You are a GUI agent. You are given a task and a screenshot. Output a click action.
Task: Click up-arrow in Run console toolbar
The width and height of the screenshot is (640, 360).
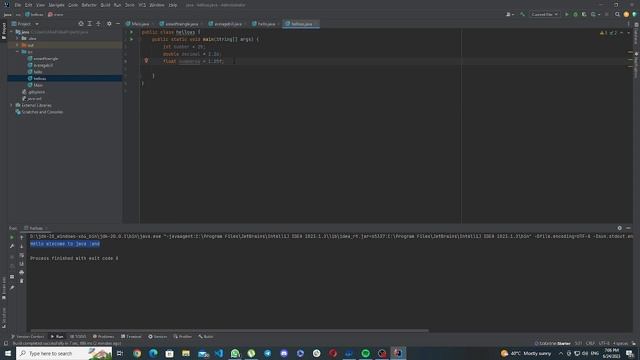pos(22,237)
